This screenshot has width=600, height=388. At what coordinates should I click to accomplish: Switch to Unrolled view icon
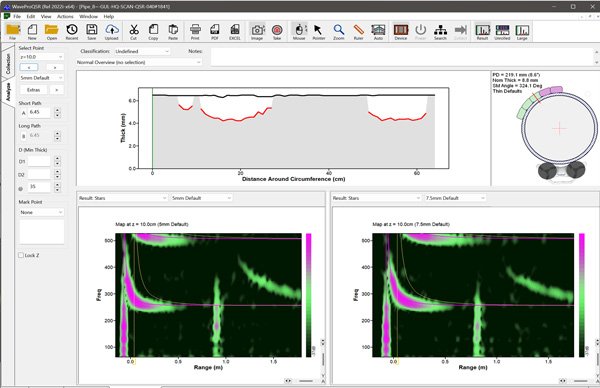tap(502, 31)
